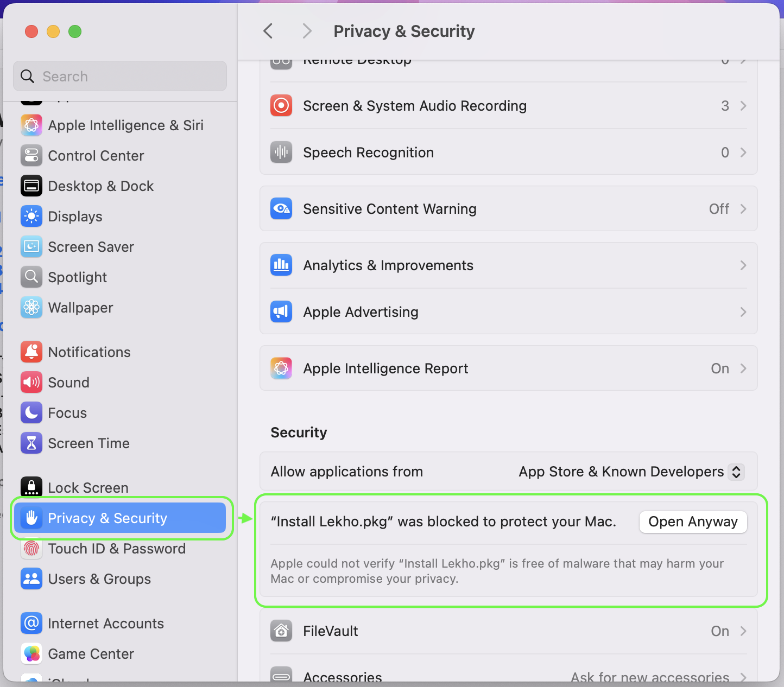Select Game Center in the sidebar

(120, 654)
